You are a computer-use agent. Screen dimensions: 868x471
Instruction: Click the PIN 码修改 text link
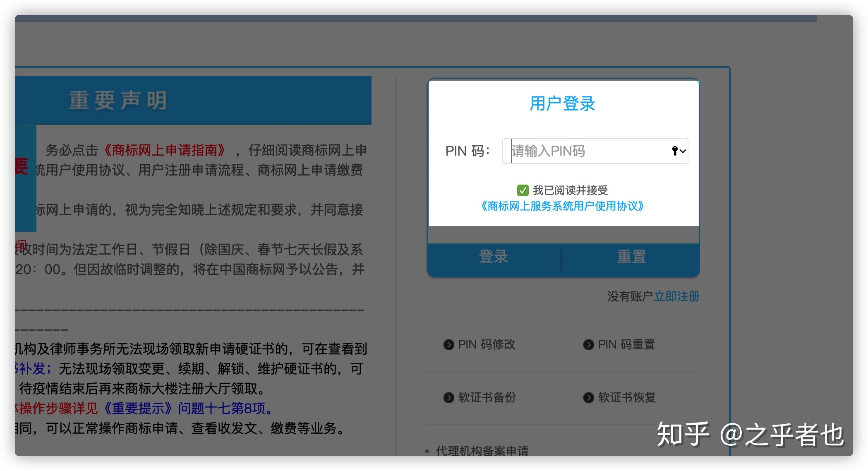487,345
